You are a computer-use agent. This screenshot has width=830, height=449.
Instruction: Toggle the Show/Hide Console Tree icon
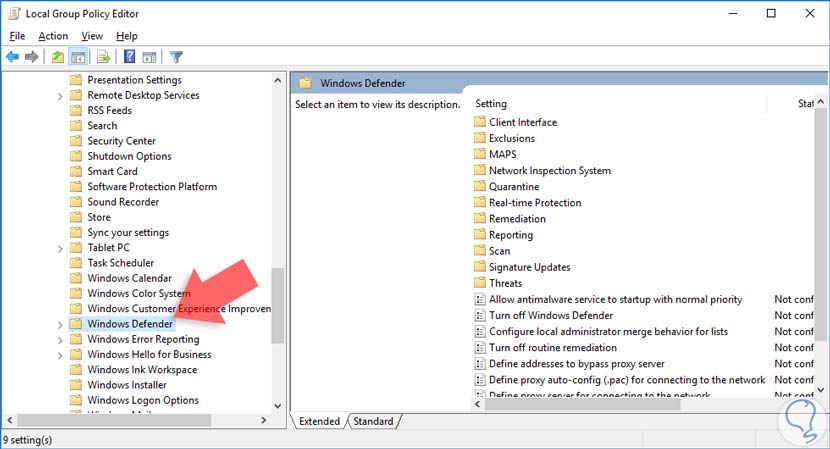78,57
